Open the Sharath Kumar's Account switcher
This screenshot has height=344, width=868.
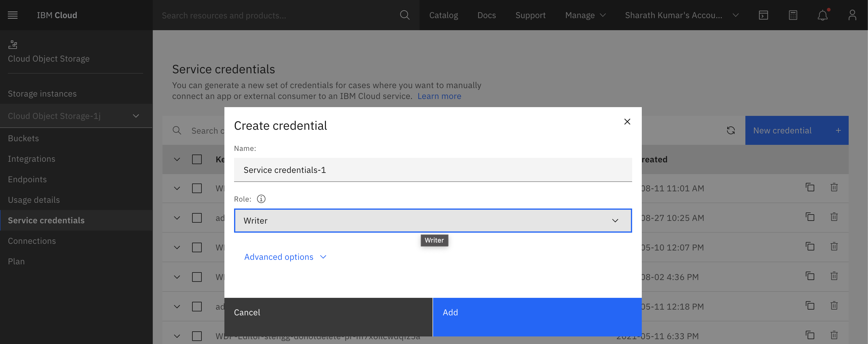[x=682, y=15]
